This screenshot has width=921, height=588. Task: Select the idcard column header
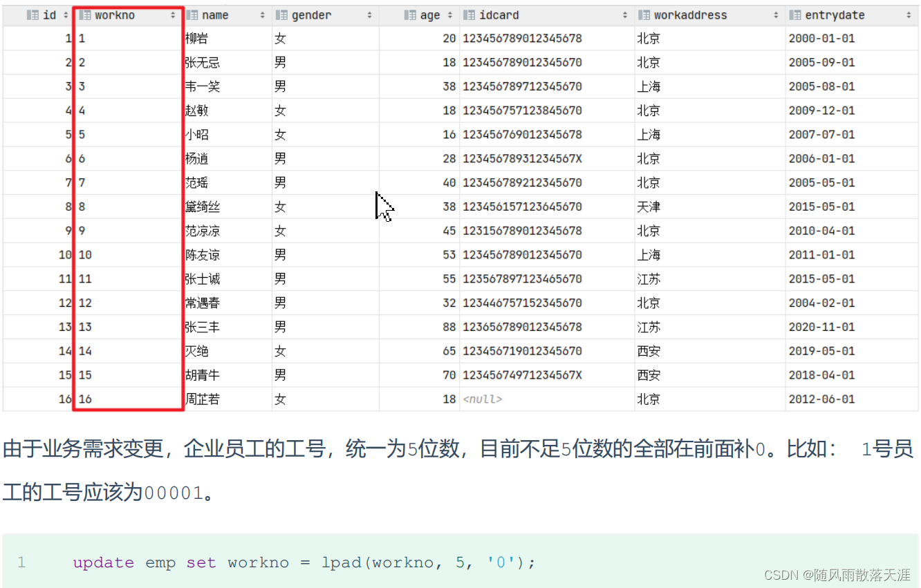[546, 15]
